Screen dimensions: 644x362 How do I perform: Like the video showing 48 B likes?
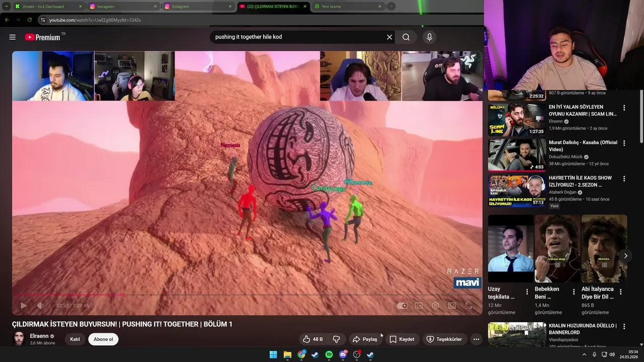312,339
